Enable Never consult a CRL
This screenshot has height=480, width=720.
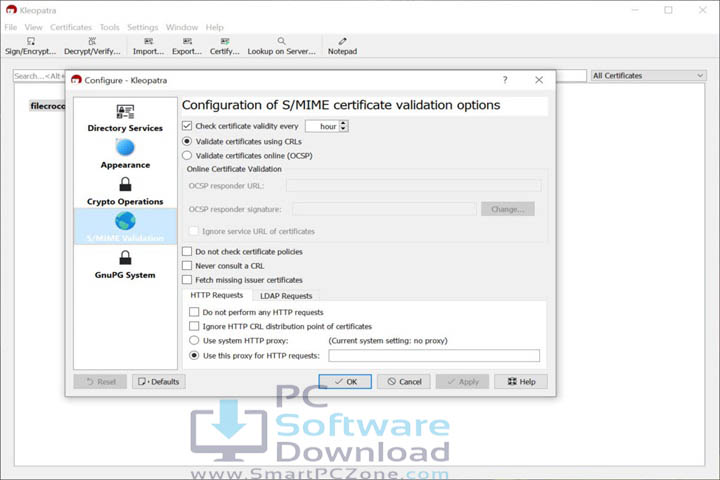187,265
